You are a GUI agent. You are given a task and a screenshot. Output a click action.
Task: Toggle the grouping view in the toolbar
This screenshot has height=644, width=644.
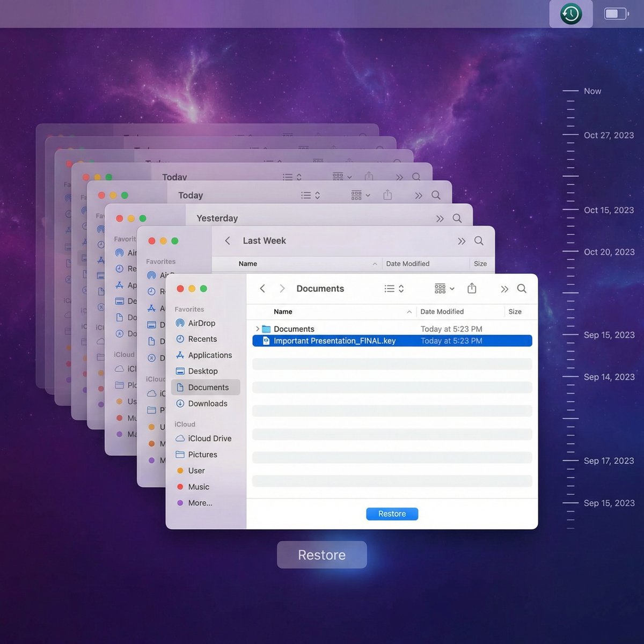coord(439,288)
